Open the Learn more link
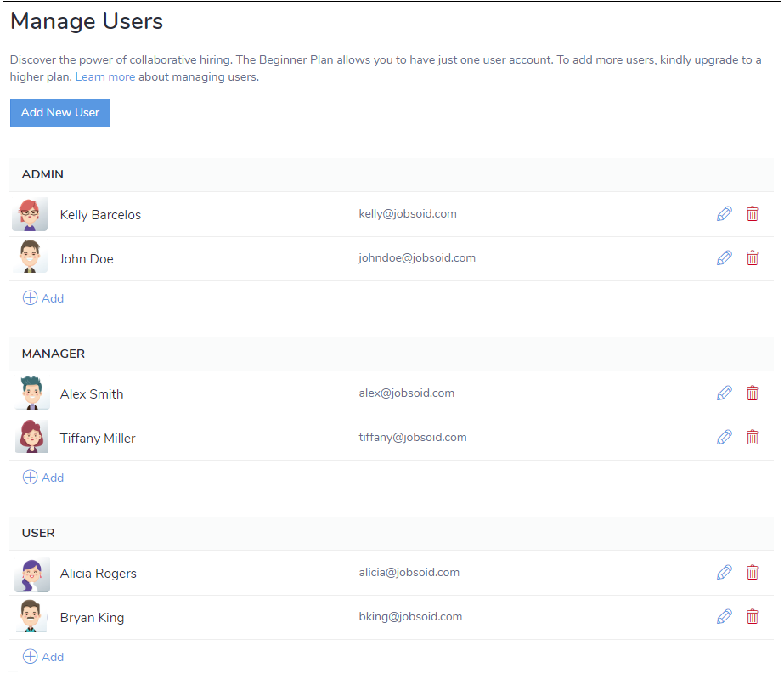 pyautogui.click(x=105, y=77)
